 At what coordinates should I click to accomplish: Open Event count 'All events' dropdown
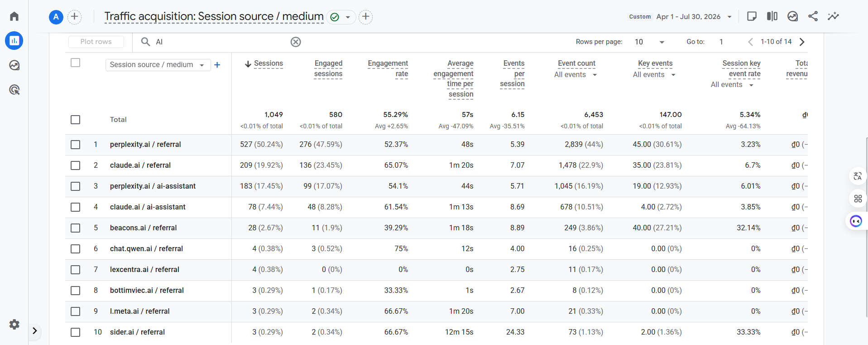pos(575,75)
